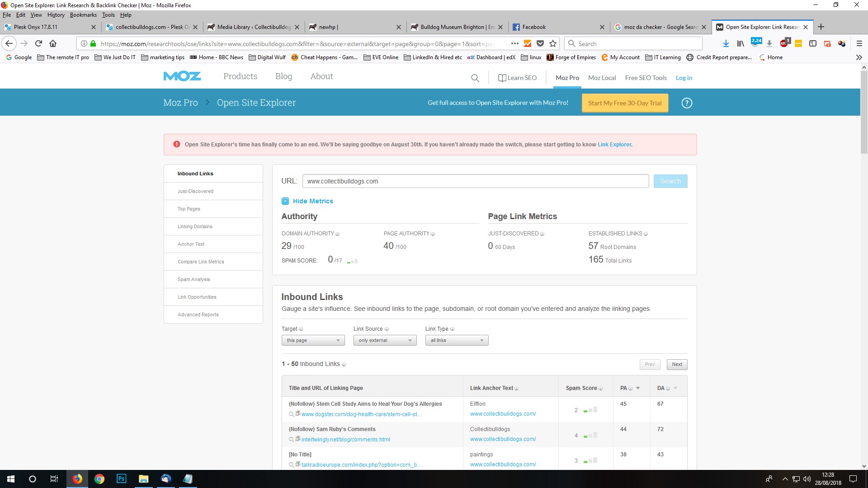This screenshot has width=868, height=488.
Task: Open the Target dropdown 'this page'
Action: tap(313, 340)
